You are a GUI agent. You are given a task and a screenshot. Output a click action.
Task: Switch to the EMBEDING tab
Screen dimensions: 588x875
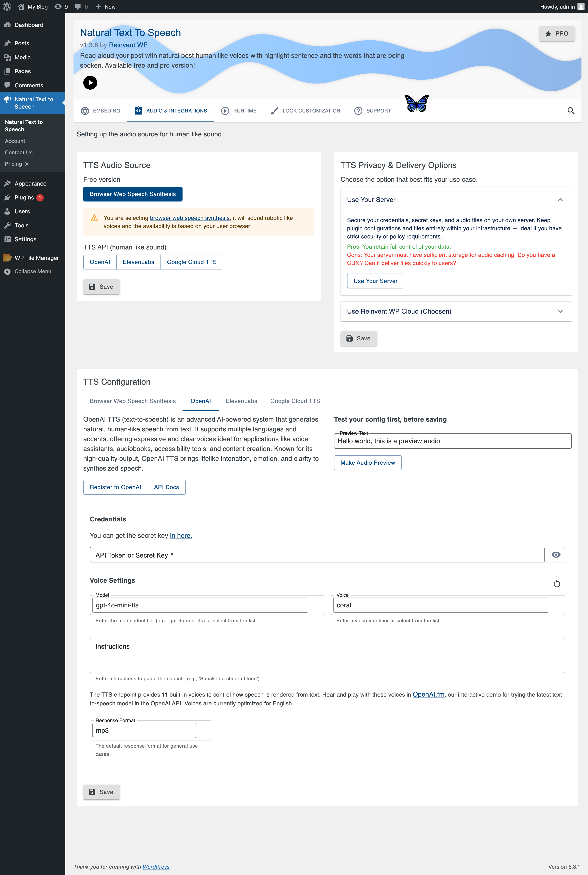coord(100,111)
